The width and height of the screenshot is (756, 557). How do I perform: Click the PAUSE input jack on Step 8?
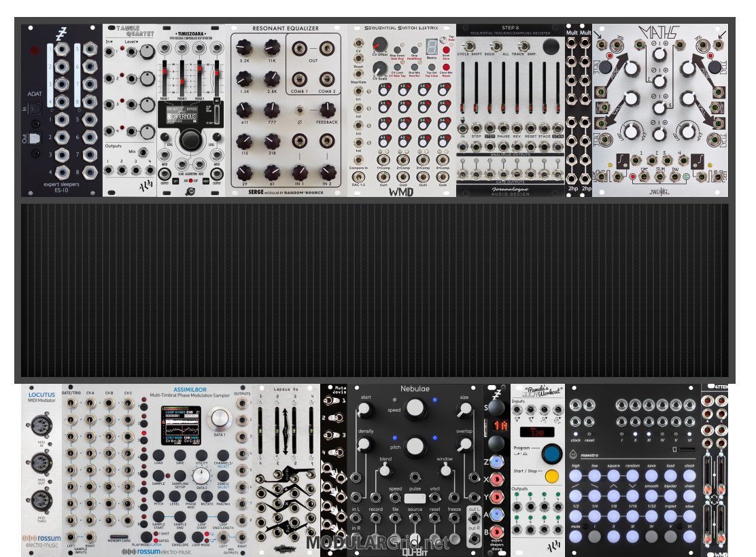[503, 128]
